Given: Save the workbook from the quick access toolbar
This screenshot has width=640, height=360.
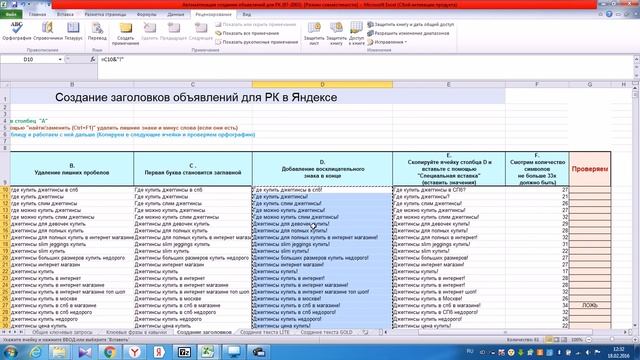Looking at the screenshot, I should pos(15,4).
